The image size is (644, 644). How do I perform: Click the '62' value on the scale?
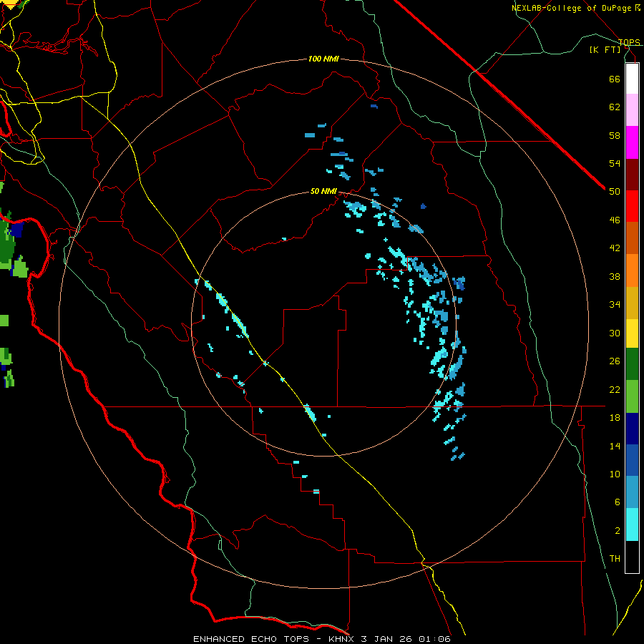(x=615, y=107)
